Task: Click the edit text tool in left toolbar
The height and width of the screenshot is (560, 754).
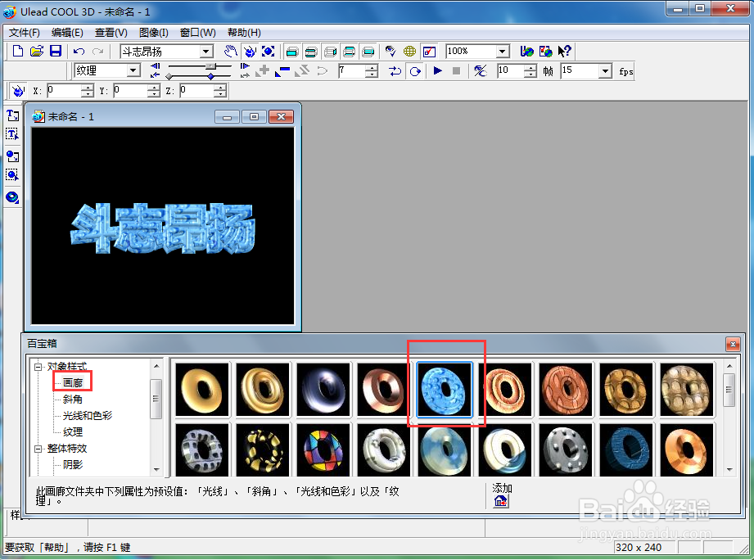Action: pos(12,134)
